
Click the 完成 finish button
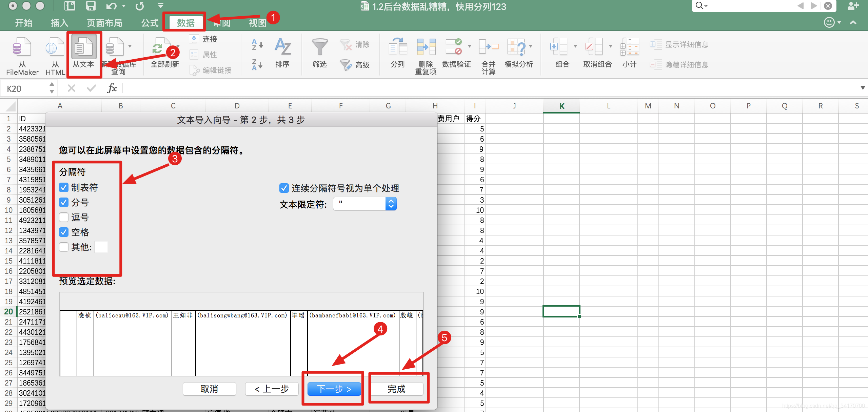[x=396, y=389]
